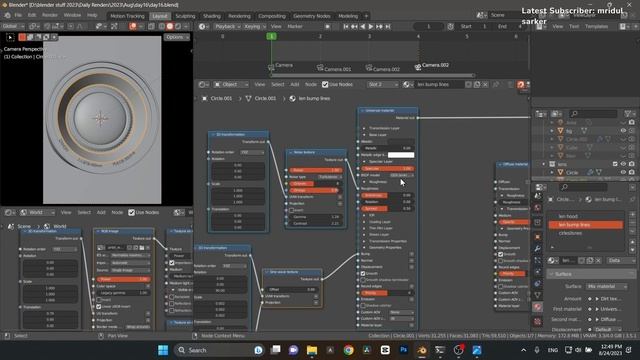The height and width of the screenshot is (360, 640).
Task: Click the current frame number field
Action: tap(428, 27)
